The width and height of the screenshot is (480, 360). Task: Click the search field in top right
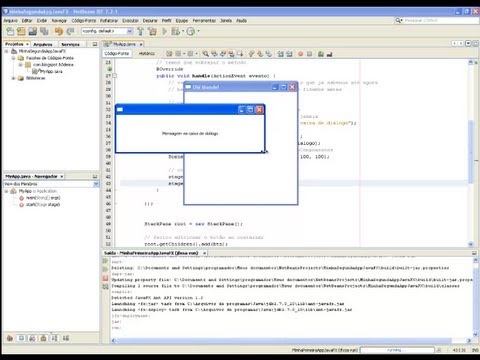click(441, 21)
